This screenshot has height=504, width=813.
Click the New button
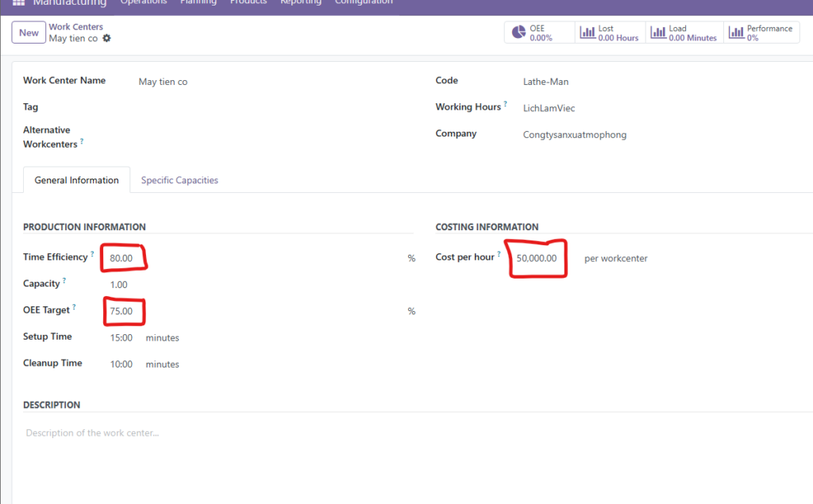[29, 33]
